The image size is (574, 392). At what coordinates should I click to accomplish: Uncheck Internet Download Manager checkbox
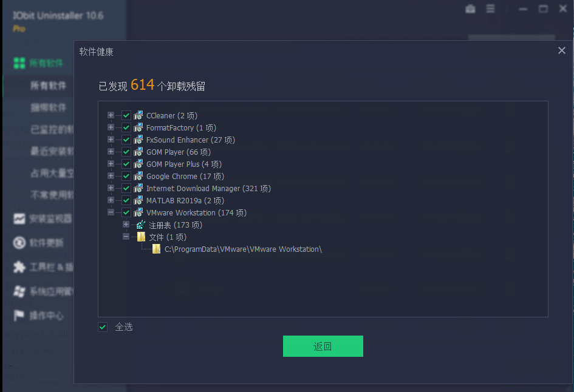pos(126,188)
